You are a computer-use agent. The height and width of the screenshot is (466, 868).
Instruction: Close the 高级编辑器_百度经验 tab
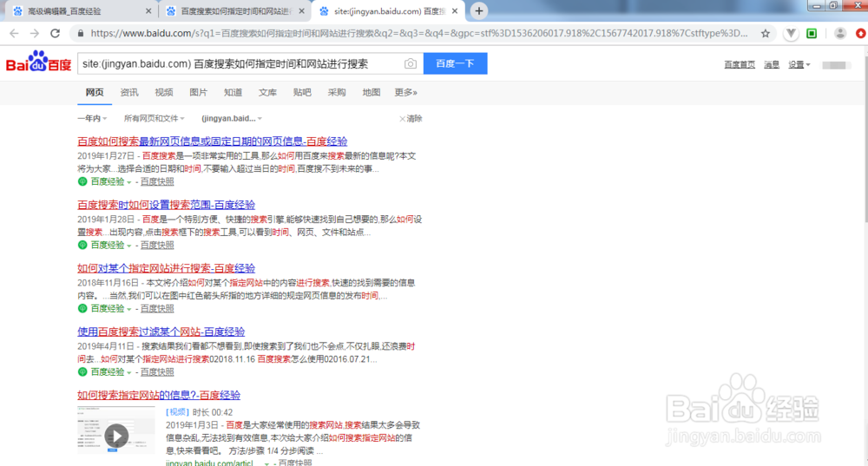pos(148,11)
